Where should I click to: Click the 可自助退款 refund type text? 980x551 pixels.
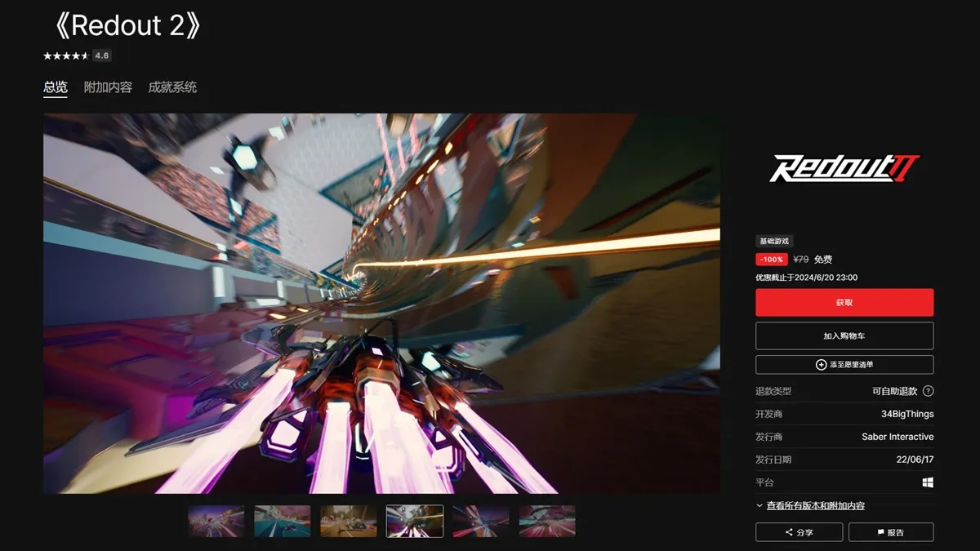[895, 391]
